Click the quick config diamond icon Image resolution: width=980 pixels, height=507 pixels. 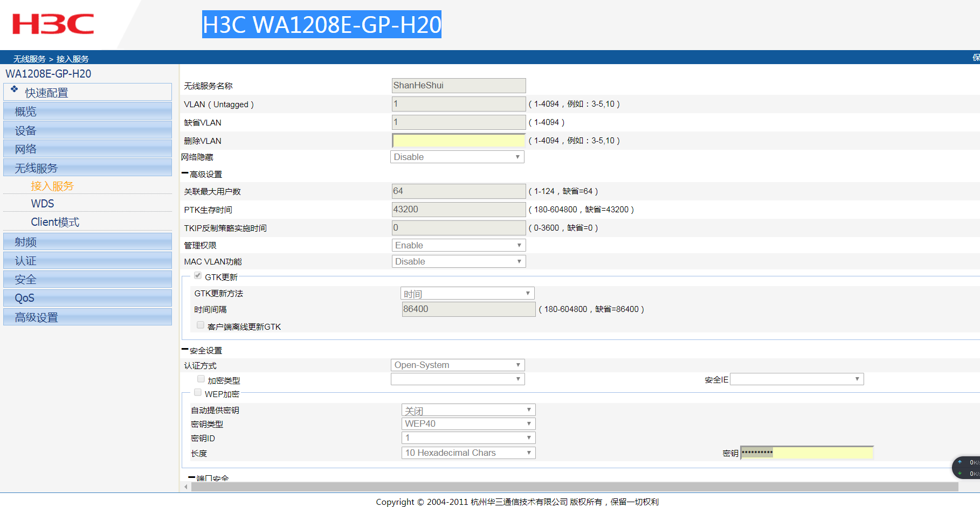(15, 89)
